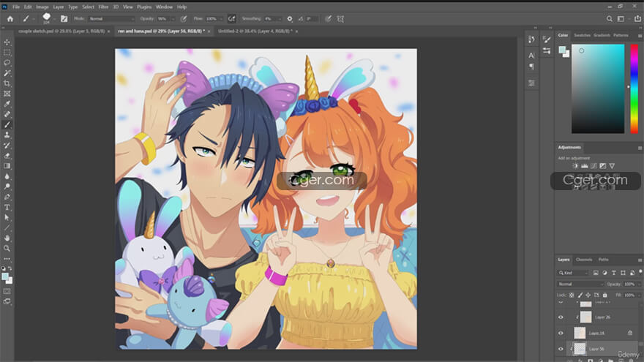Select the Hand tool
This screenshot has width=644, height=362.
click(7, 238)
